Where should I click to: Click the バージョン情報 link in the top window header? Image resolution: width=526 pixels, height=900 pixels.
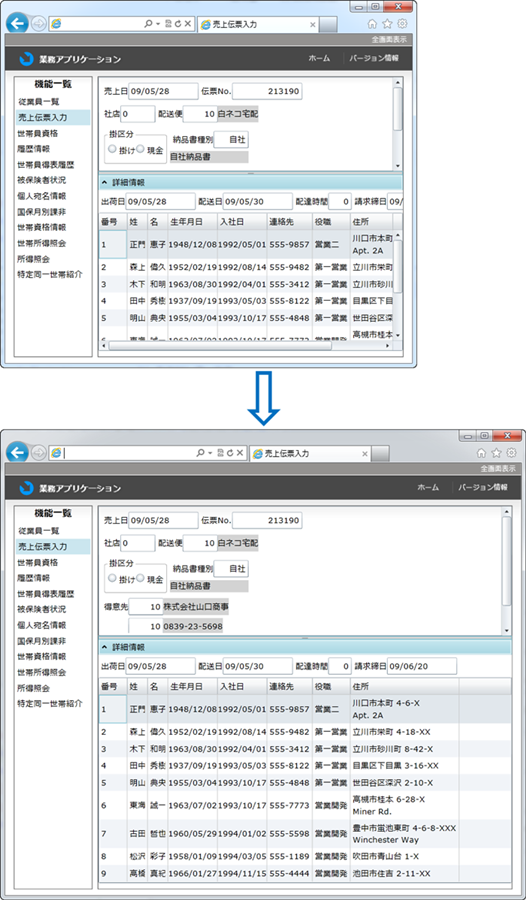[373, 59]
